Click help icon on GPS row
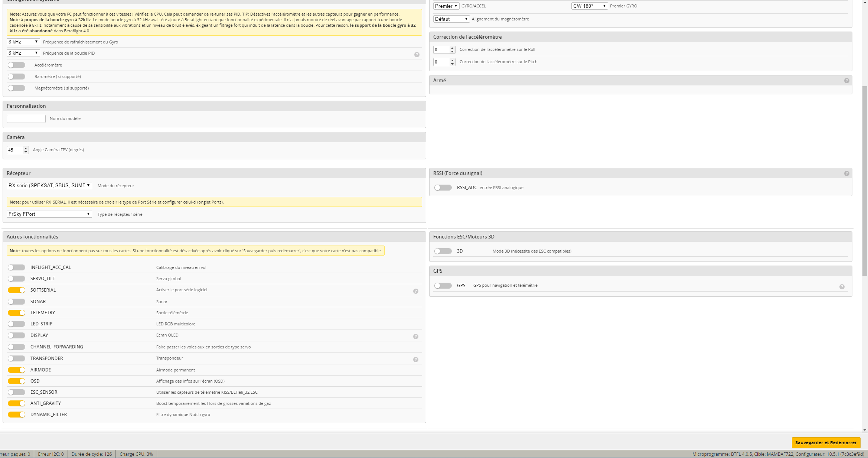The height and width of the screenshot is (458, 868). (842, 287)
